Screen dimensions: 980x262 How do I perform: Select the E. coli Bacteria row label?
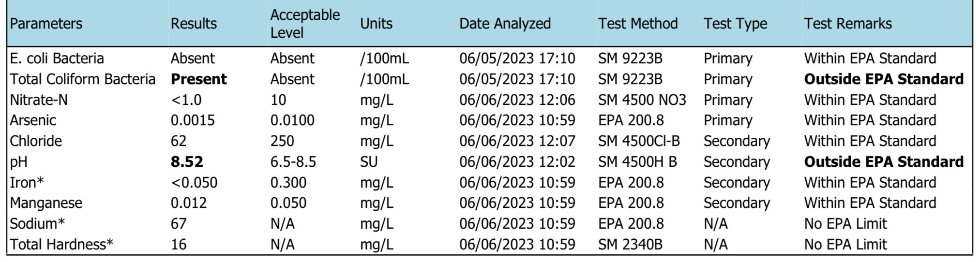(x=57, y=58)
